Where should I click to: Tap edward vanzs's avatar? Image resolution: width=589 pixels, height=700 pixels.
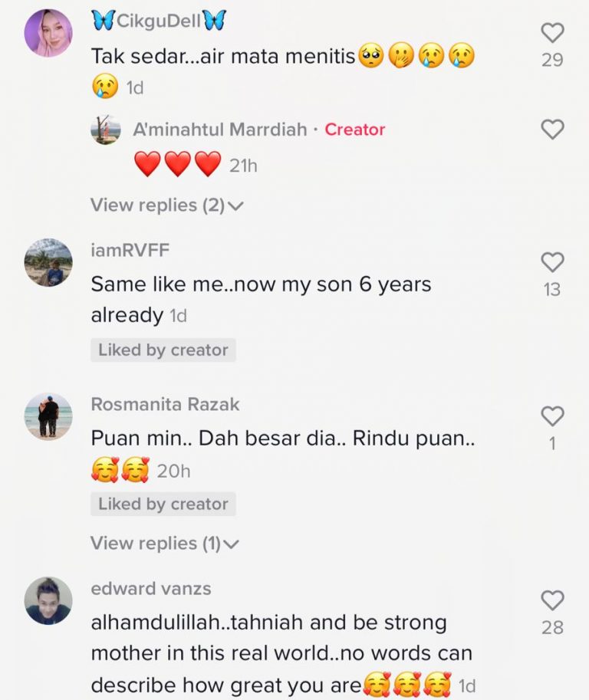point(48,600)
